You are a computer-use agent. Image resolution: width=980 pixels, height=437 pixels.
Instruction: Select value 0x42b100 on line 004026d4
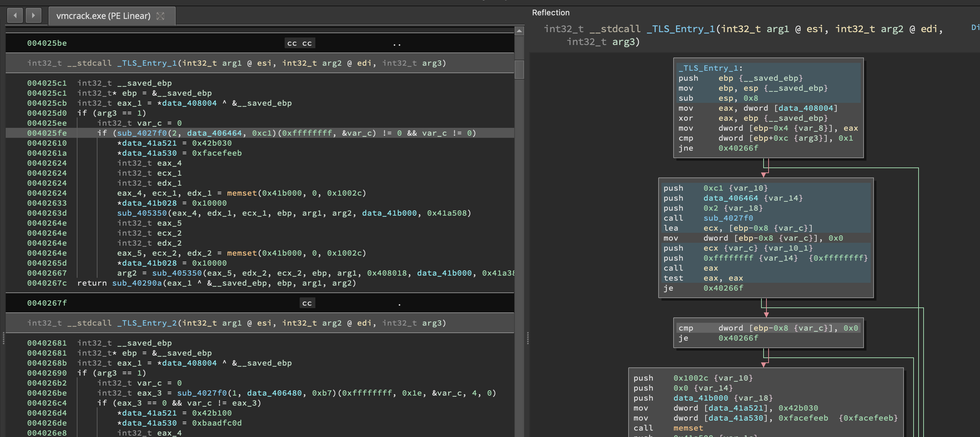[212, 413]
